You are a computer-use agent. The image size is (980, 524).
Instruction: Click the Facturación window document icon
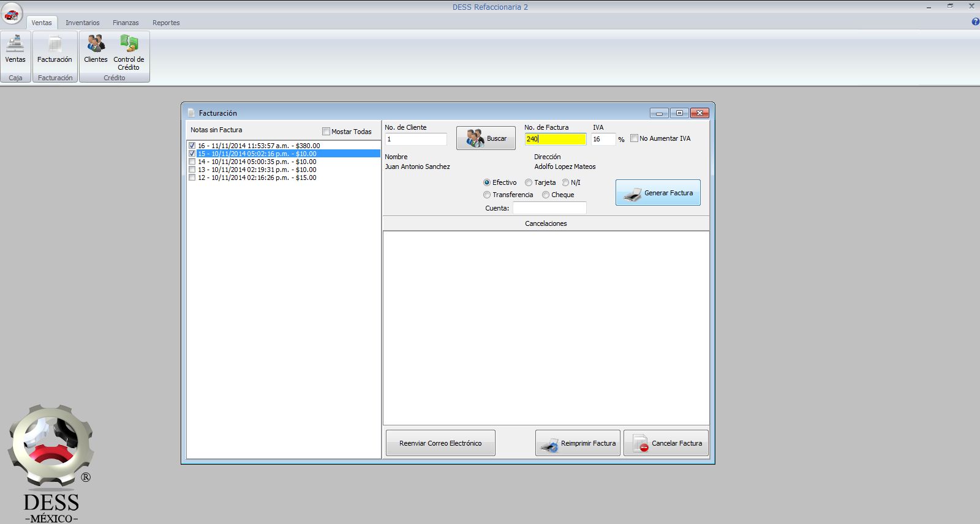[x=191, y=113]
